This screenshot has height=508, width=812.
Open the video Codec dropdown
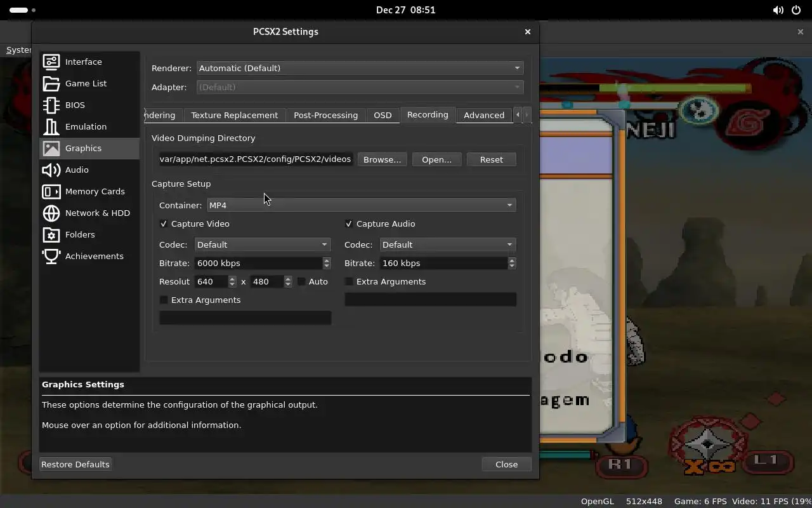pos(263,244)
